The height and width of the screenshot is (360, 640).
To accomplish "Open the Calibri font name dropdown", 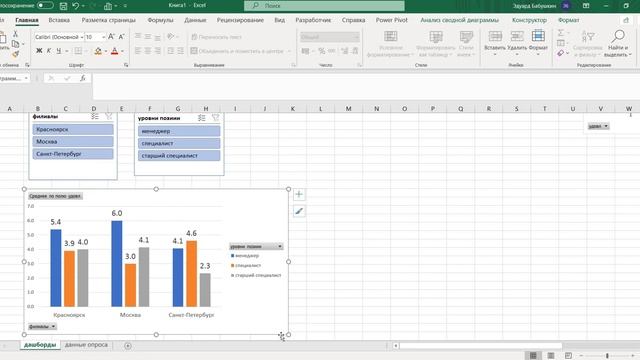I will point(82,37).
